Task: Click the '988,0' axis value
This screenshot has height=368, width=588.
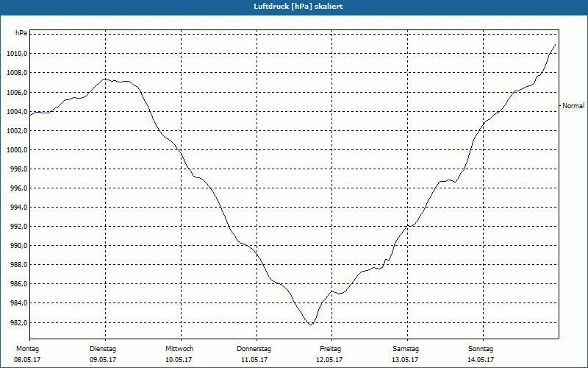Action: (x=18, y=265)
